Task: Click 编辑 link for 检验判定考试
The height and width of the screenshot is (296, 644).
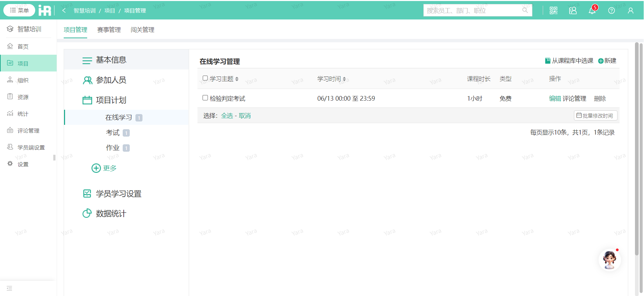Action: click(555, 98)
